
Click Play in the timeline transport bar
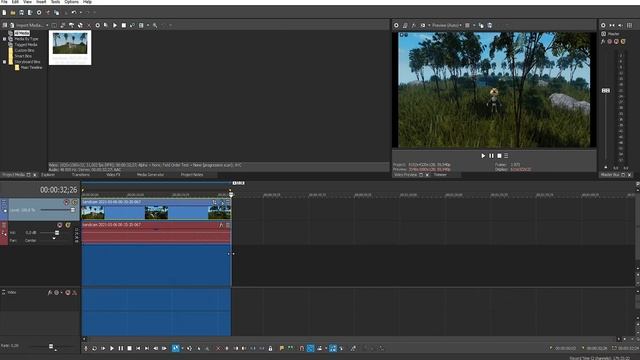112,348
